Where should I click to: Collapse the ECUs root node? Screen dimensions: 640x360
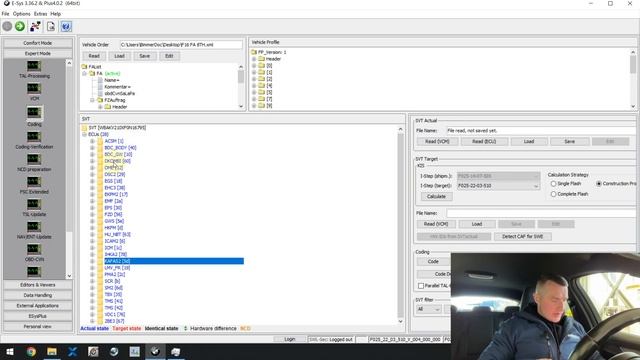(x=84, y=134)
